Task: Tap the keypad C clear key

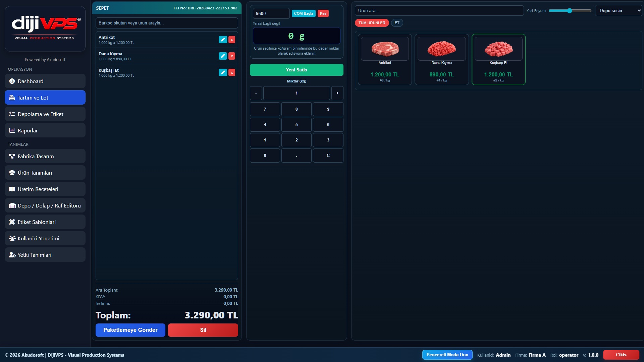Action: (328, 156)
